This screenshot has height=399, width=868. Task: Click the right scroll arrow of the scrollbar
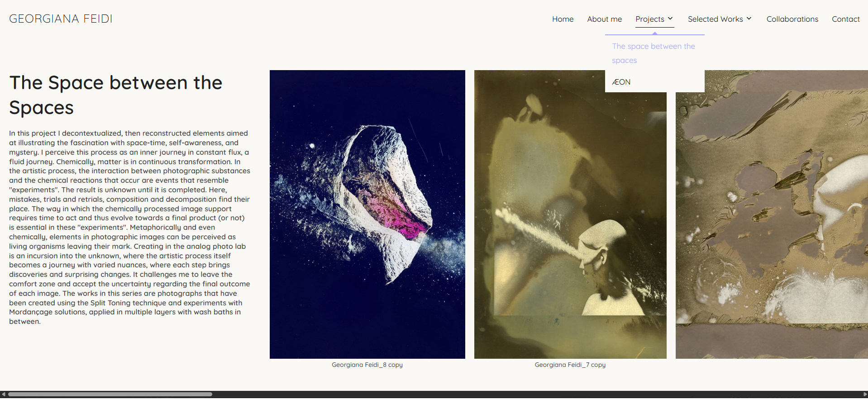pyautogui.click(x=864, y=394)
